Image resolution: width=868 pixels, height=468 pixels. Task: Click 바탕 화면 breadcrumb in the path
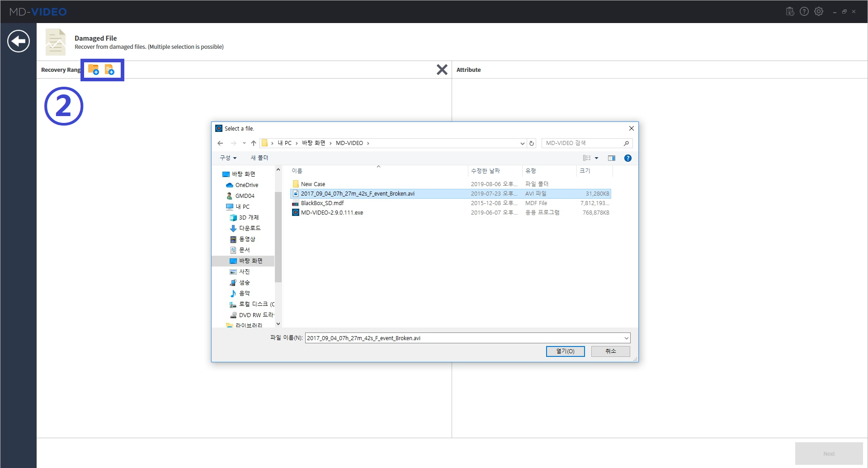click(x=313, y=143)
